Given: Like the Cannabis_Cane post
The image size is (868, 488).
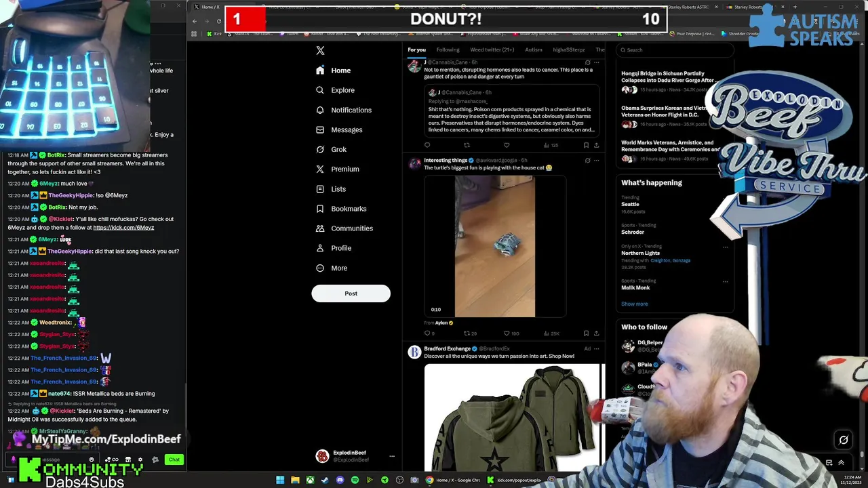Looking at the screenshot, I should point(507,145).
